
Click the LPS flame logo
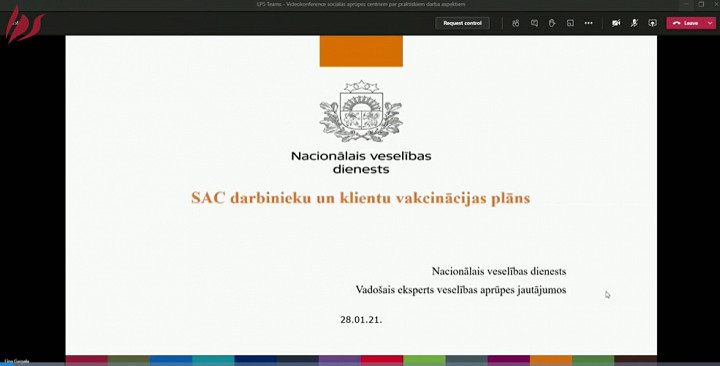coord(24,25)
